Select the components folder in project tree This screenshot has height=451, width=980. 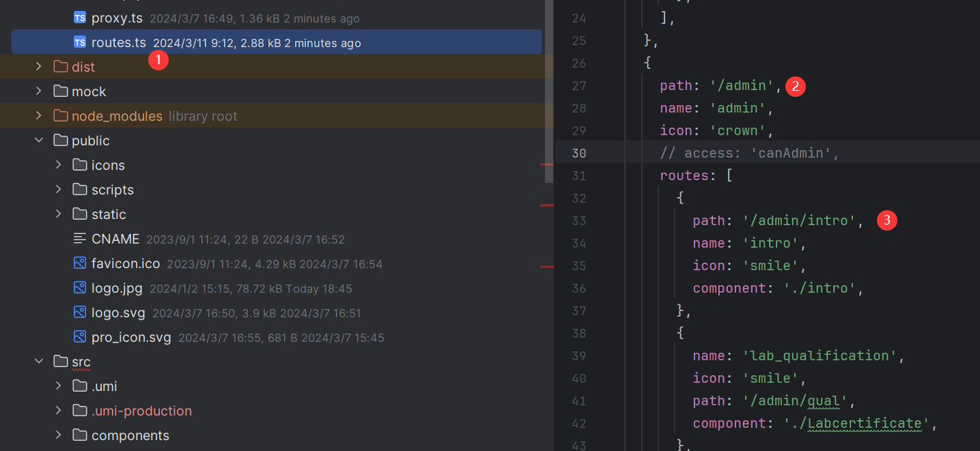[130, 435]
